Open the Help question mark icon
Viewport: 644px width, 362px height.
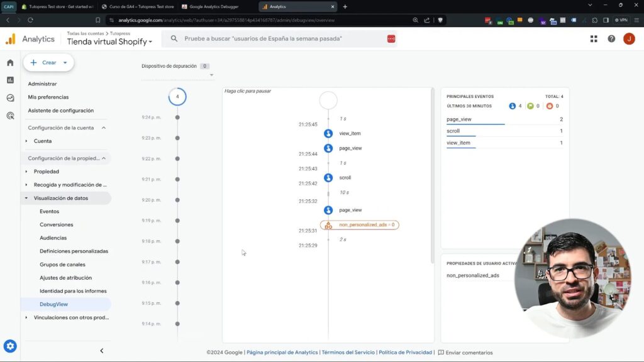click(611, 38)
